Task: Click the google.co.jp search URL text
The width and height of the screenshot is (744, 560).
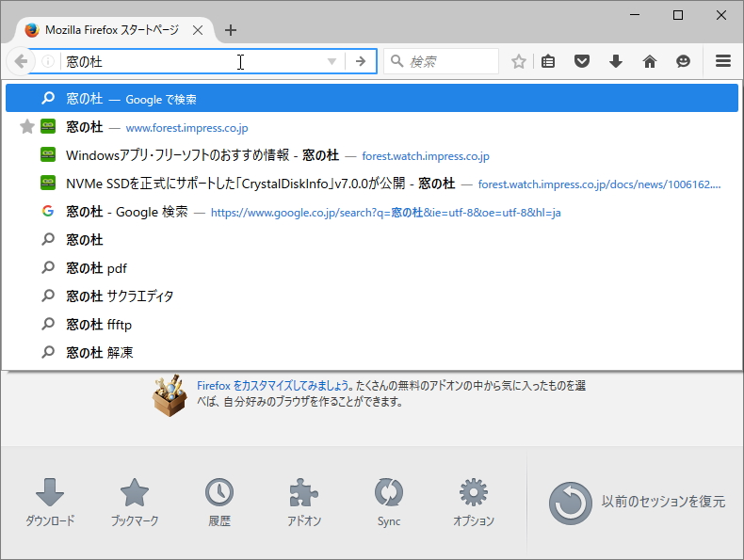Action: [386, 213]
